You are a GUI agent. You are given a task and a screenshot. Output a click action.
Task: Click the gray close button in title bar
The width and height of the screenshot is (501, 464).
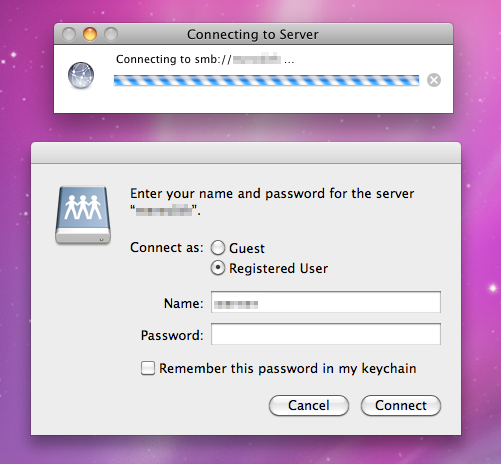pyautogui.click(x=69, y=34)
